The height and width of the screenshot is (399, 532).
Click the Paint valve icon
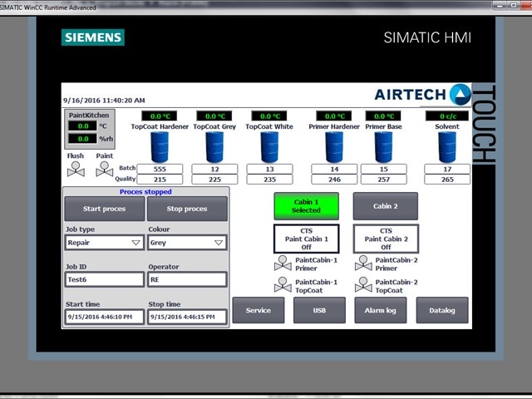(105, 169)
